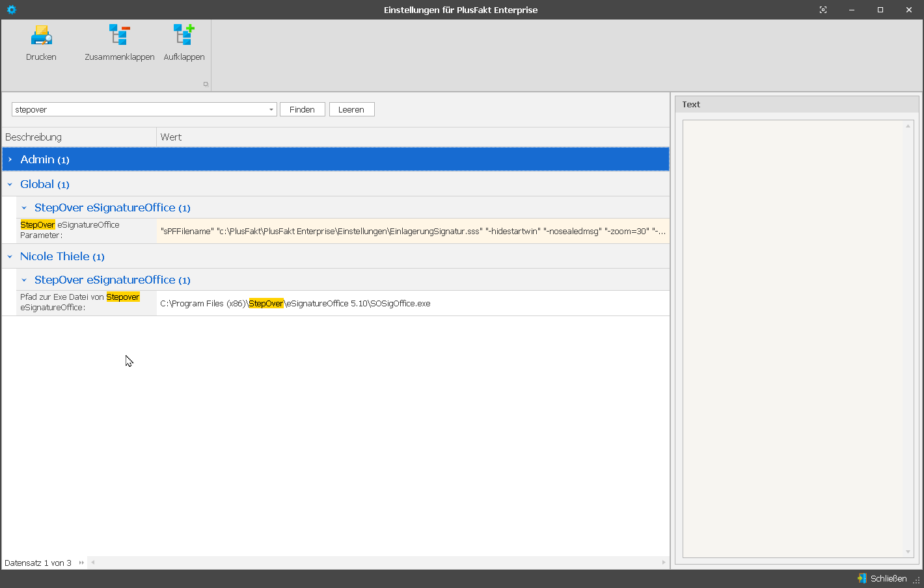Sort by the Beschreibung column header

point(79,137)
